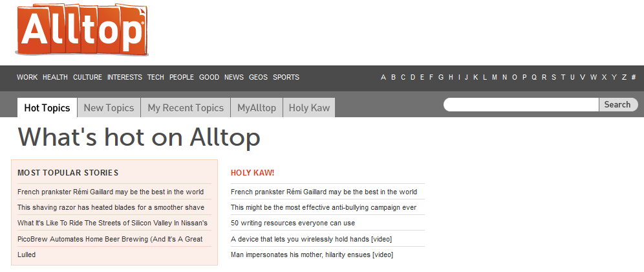
Task: Browse topics starting with letter M
Action: tap(495, 77)
